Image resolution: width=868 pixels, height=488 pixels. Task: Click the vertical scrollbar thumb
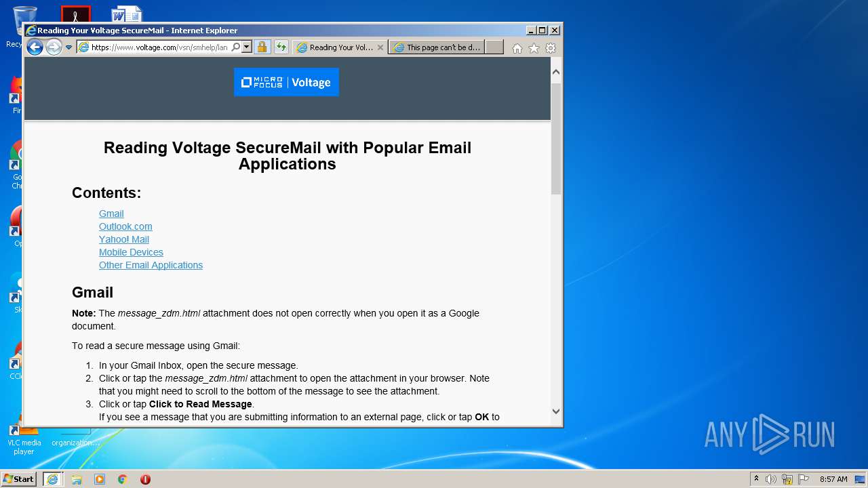556,138
